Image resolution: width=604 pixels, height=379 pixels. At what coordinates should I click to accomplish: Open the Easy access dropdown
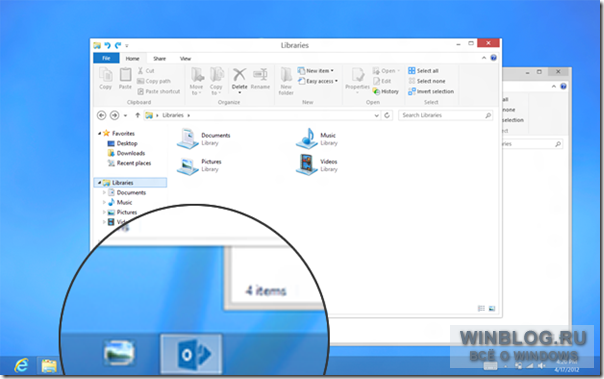(x=318, y=81)
